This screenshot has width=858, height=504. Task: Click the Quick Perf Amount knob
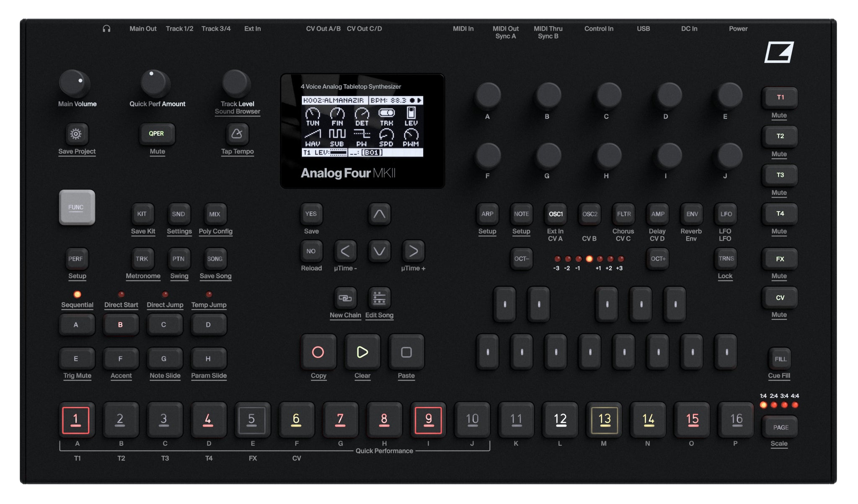point(155,83)
